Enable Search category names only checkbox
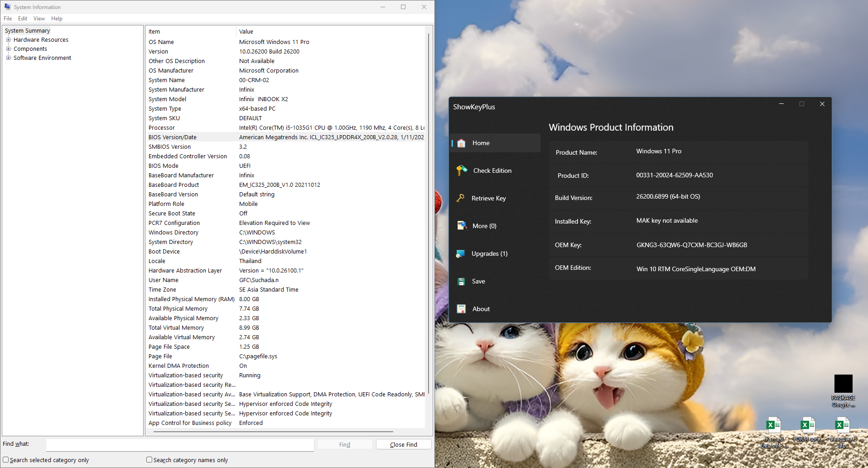The height and width of the screenshot is (468, 868). pos(149,459)
